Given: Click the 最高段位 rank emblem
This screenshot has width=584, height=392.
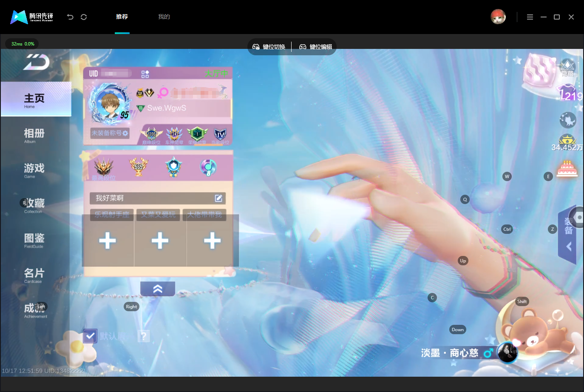Looking at the screenshot, I should coord(104,168).
